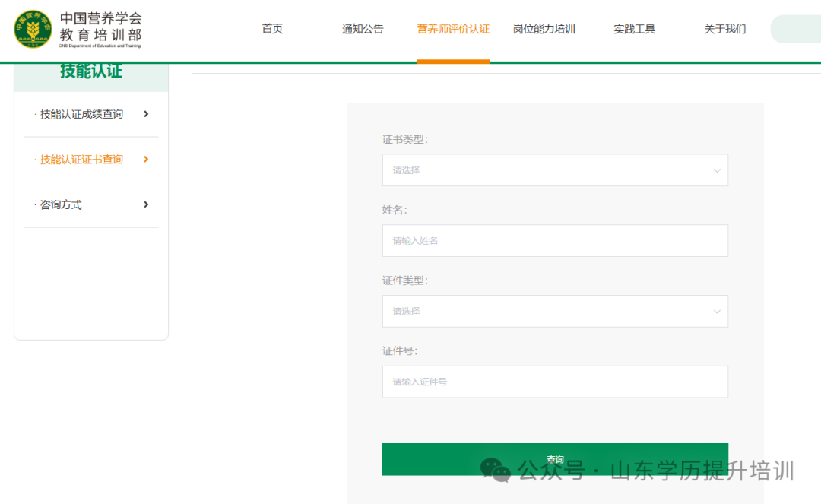Select the 营养师评价认证 tab
821x504 pixels.
tap(453, 28)
